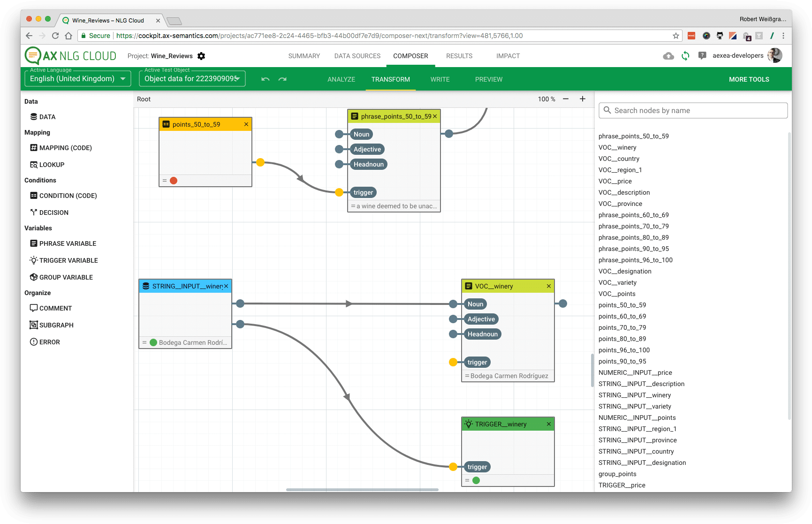Open the Data Sources tab
This screenshot has height=524, width=812.
tap(357, 56)
